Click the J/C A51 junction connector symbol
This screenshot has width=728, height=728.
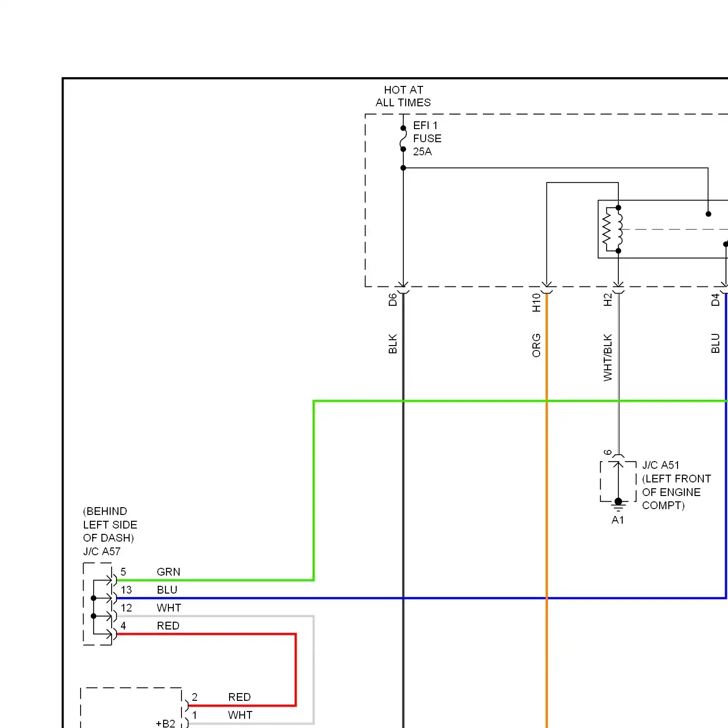click(x=618, y=481)
